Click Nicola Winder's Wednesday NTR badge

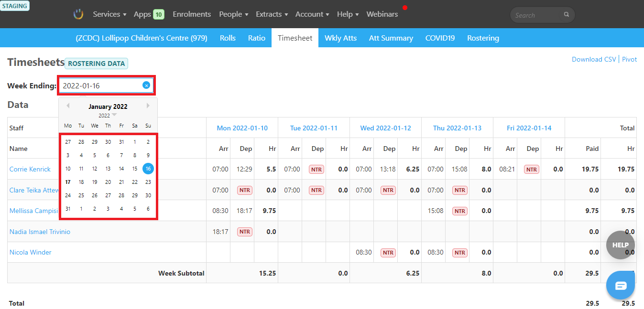pyautogui.click(x=388, y=252)
